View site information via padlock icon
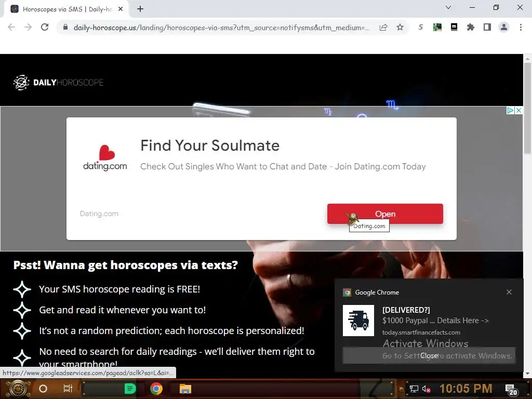 (x=65, y=28)
